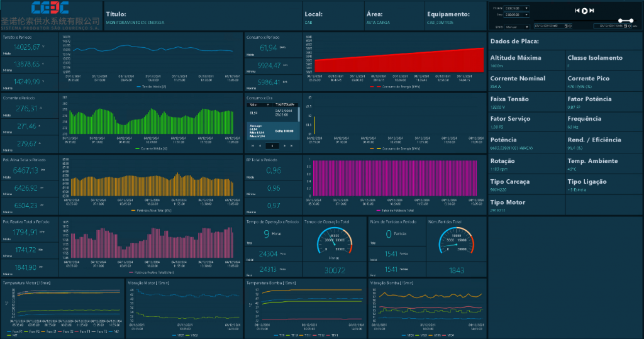
Task: Go to the last page of the Consumo x Dia table
Action: 292,146
